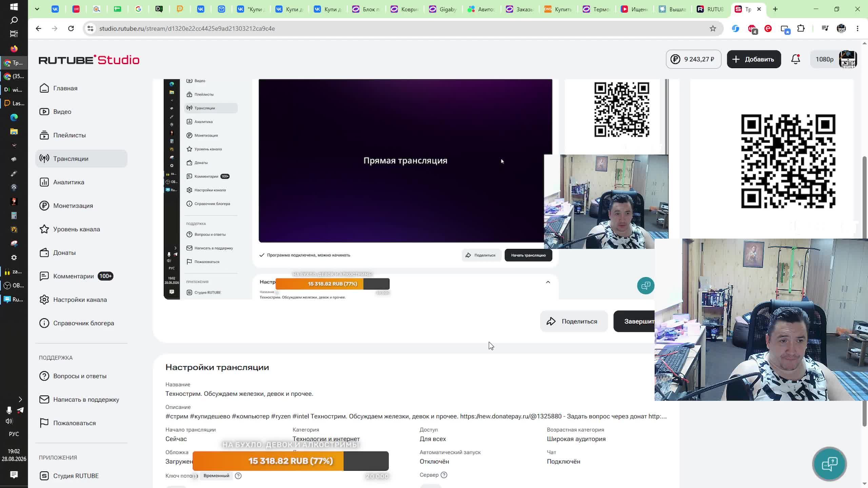Open the Chrome extensions puzzle icon

[x=801, y=28]
